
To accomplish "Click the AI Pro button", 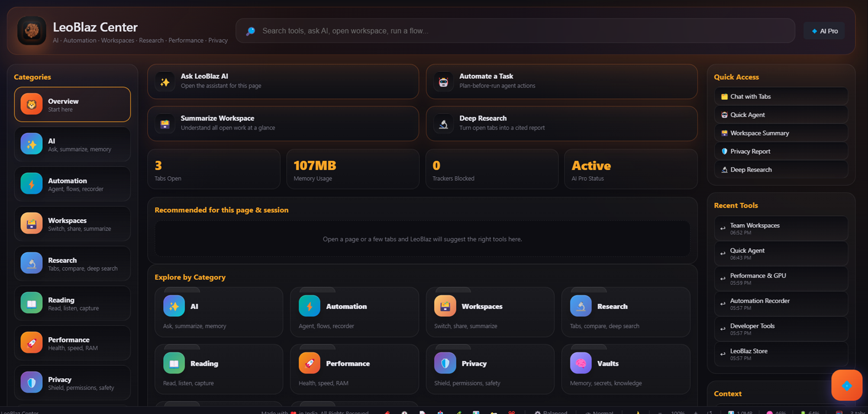I will [824, 31].
